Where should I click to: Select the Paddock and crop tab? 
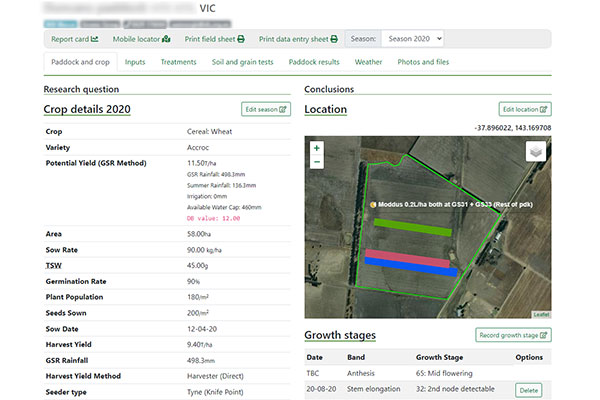coord(80,62)
